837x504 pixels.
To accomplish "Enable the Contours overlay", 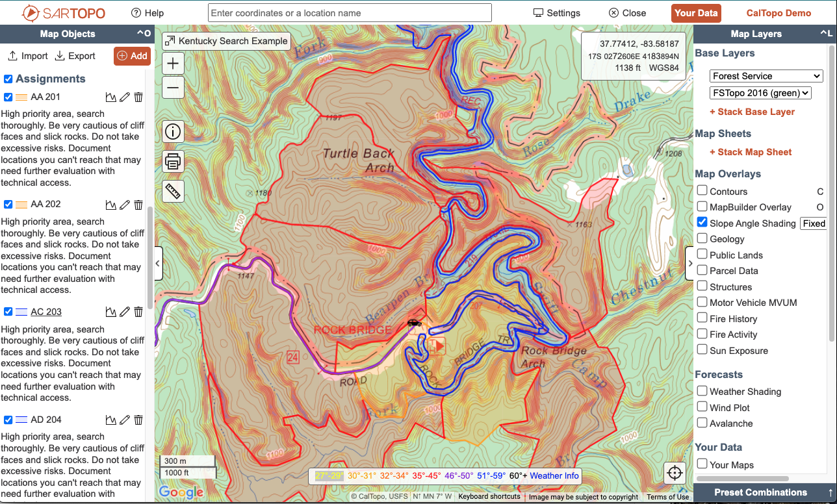I will coord(702,190).
